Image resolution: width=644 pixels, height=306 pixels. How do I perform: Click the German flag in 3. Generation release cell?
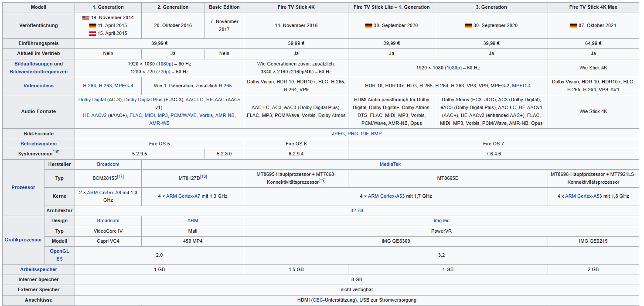tap(468, 25)
